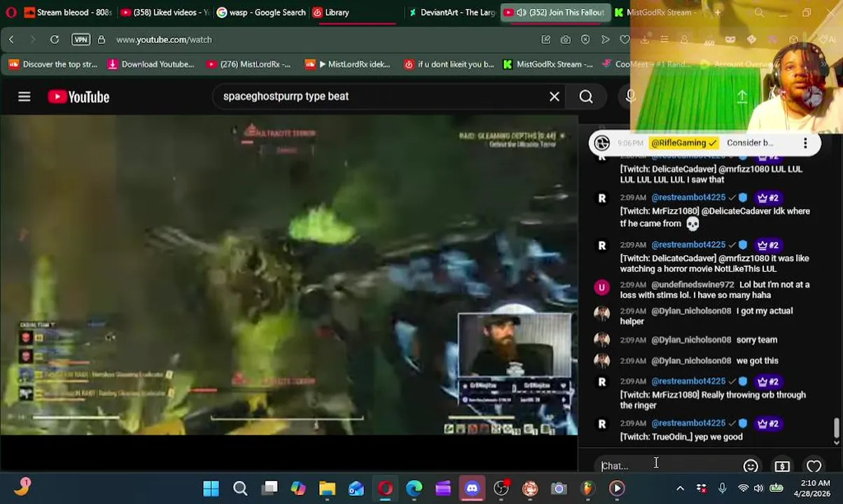This screenshot has width=843, height=504.
Task: Open Windows Start menu
Action: point(211,488)
